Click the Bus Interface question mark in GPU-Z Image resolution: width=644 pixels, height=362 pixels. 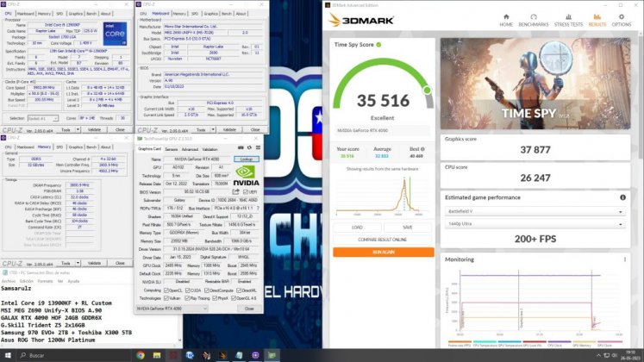pyautogui.click(x=258, y=208)
